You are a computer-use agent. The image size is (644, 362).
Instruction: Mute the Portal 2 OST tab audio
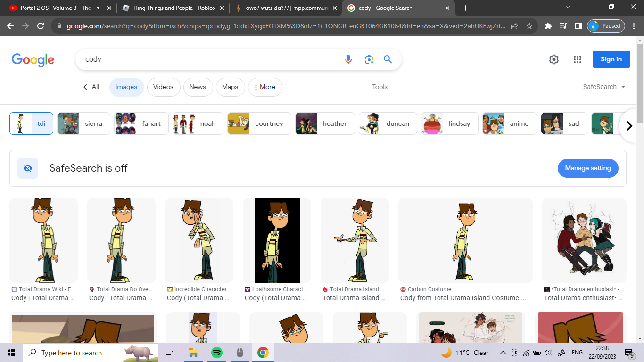99,8
